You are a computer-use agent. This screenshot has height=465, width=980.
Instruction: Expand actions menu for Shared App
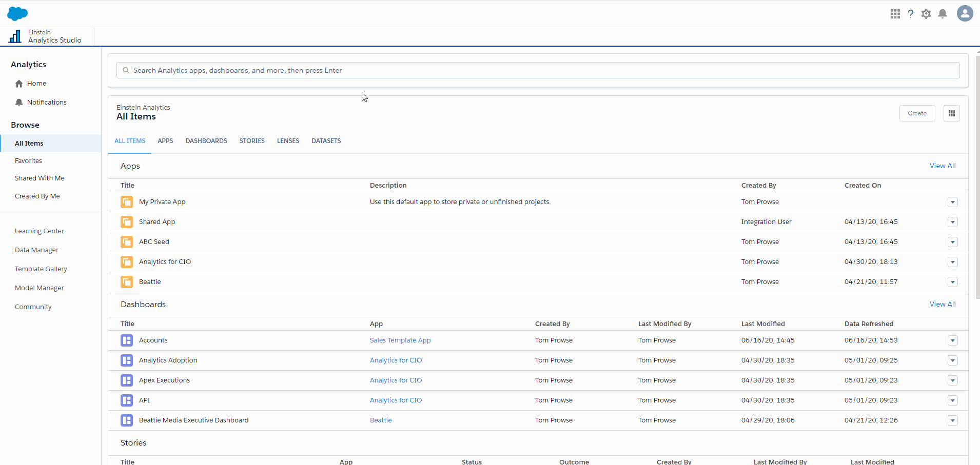click(953, 222)
